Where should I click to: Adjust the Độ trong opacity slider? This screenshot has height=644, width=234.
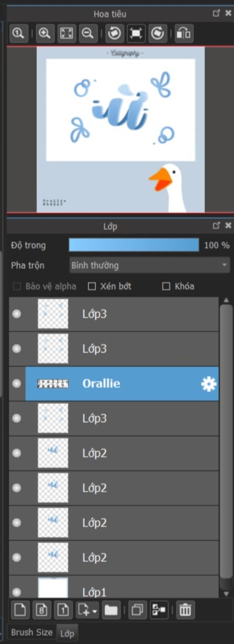[134, 245]
